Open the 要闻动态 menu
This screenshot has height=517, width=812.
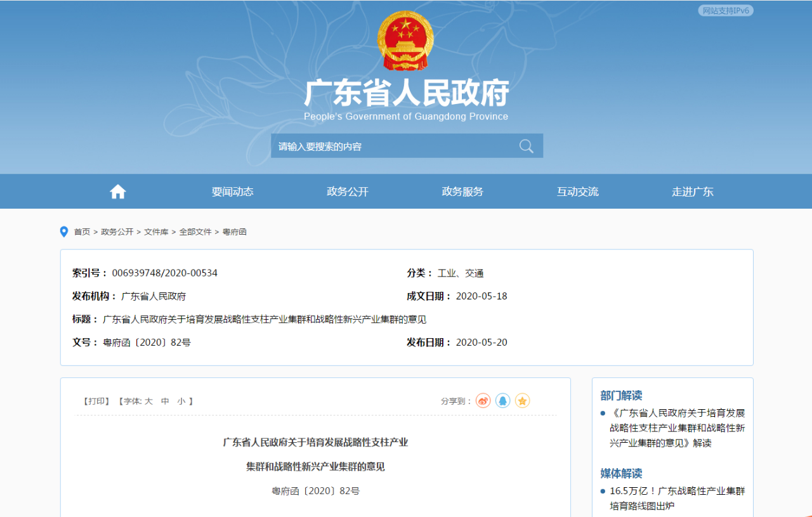pos(232,192)
